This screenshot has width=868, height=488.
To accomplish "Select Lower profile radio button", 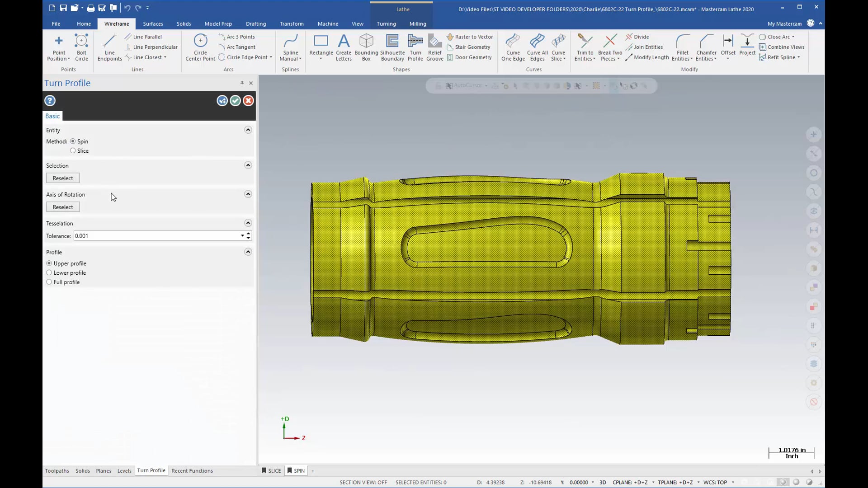I will 49,272.
